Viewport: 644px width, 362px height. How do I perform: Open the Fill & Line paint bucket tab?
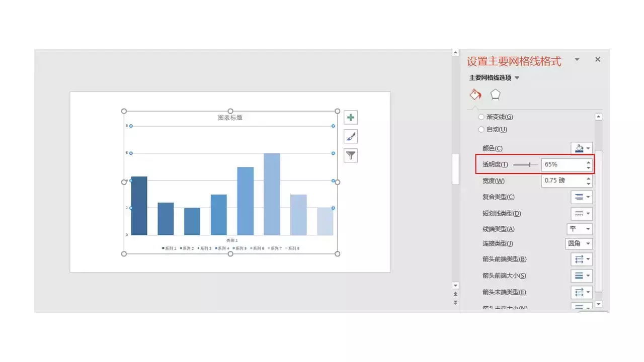tap(475, 95)
